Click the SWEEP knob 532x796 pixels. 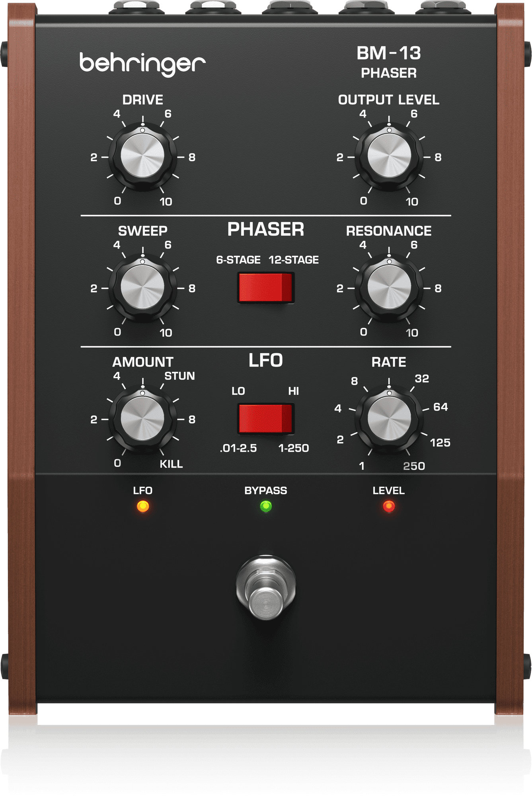142,287
